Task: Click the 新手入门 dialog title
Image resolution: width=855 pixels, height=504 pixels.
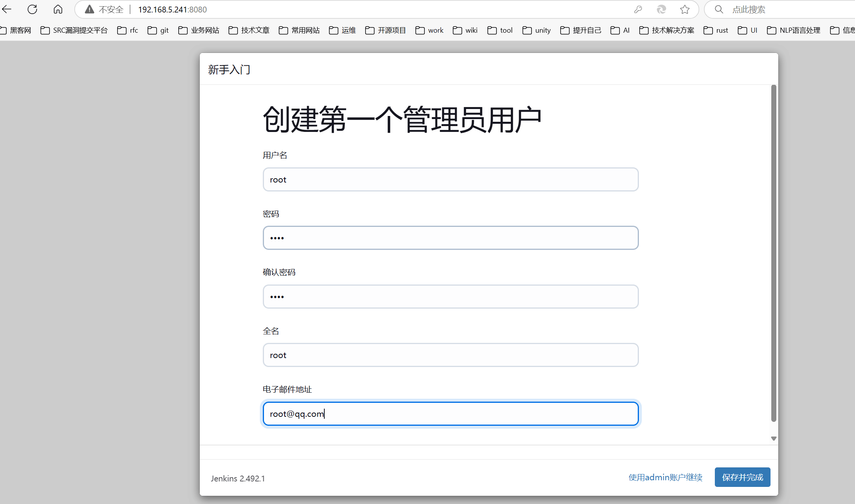Action: tap(229, 70)
